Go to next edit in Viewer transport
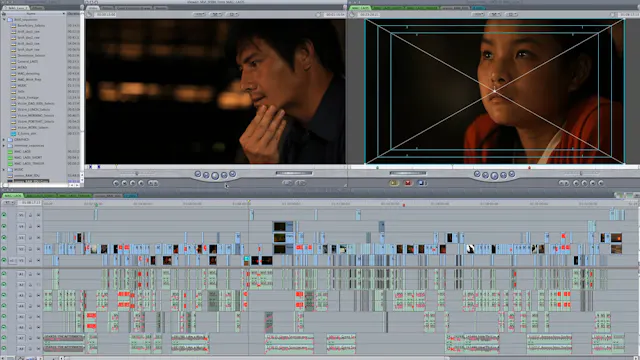Image resolution: width=640 pixels, height=360 pixels. [x=233, y=174]
